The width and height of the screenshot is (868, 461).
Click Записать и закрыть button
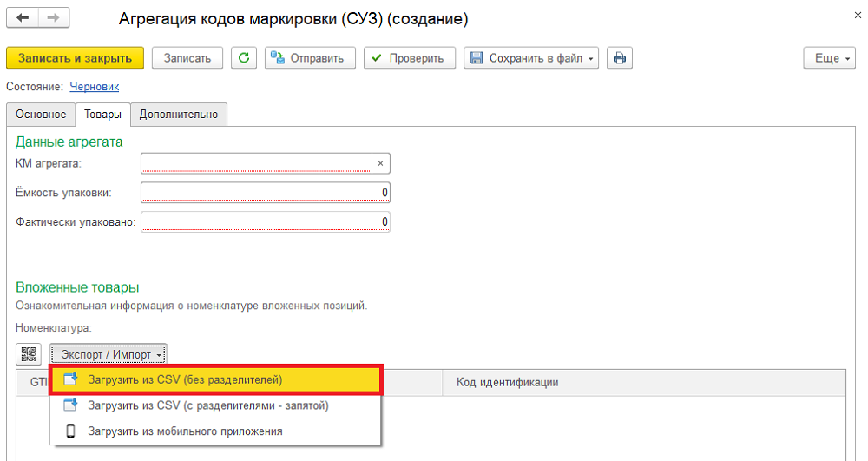(75, 58)
